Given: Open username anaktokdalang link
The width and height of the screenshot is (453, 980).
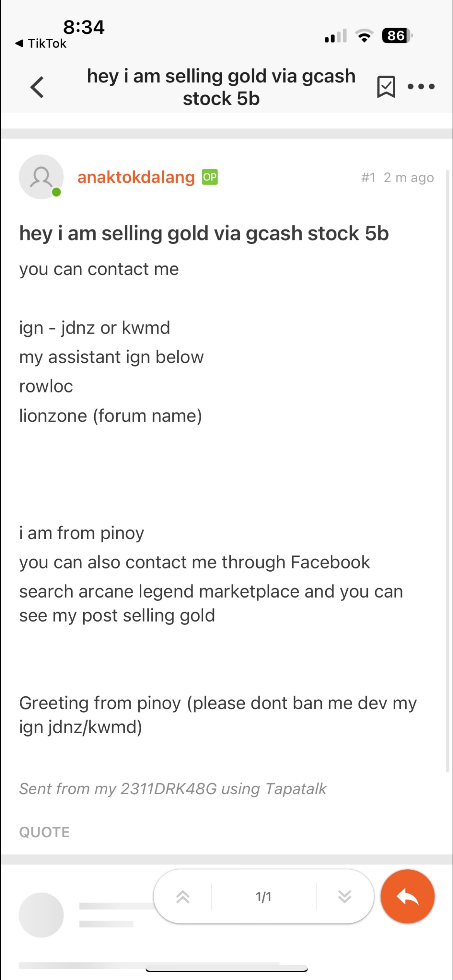Looking at the screenshot, I should click(x=136, y=177).
